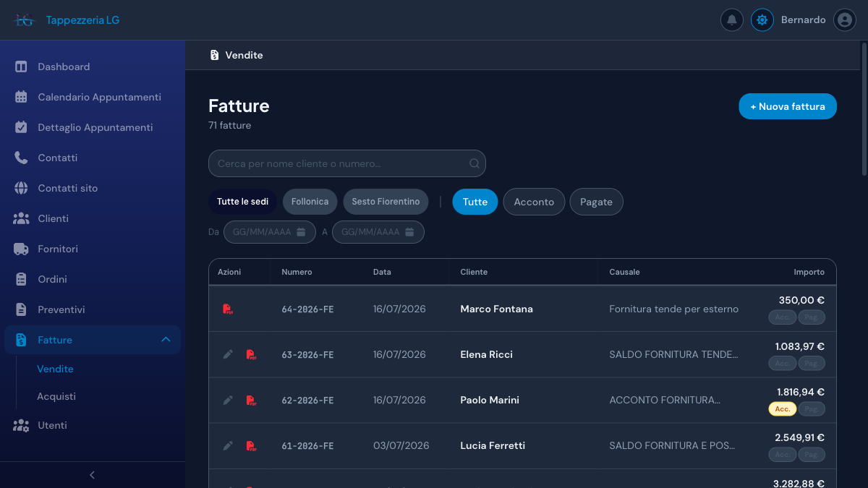Collapse the sidebar with bottom arrow
Viewport: 868px width, 488px height.
[92, 475]
